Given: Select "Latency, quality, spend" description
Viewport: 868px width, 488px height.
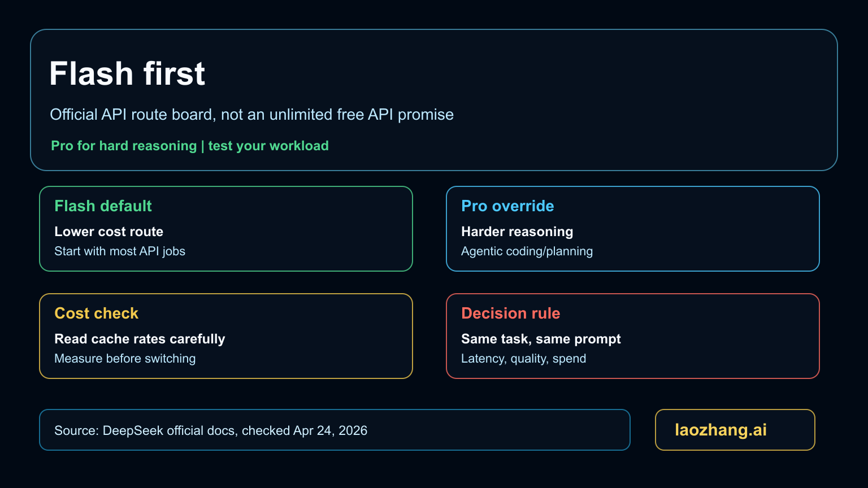Looking at the screenshot, I should pos(523,359).
